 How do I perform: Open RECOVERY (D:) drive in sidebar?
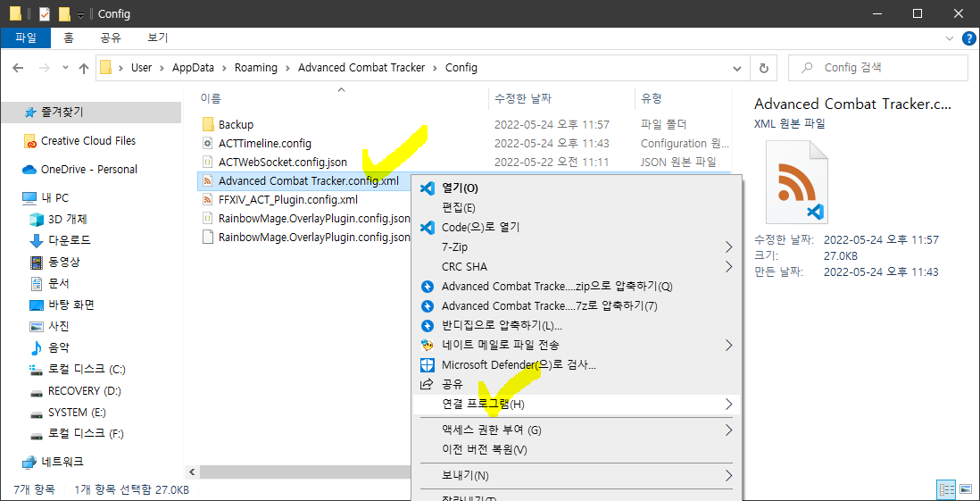[85, 391]
